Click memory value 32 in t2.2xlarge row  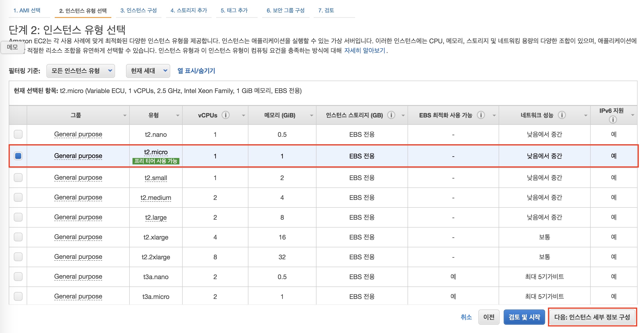pyautogui.click(x=282, y=257)
